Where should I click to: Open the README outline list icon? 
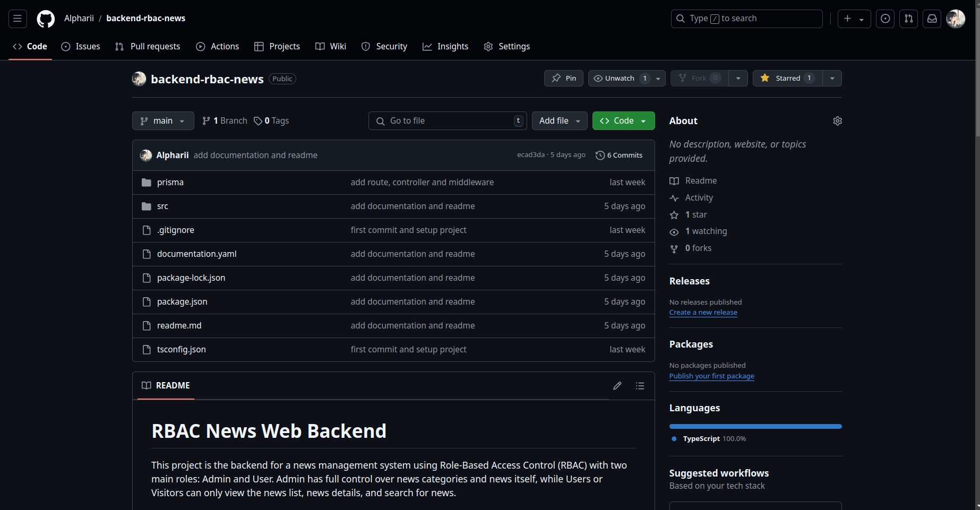[640, 386]
